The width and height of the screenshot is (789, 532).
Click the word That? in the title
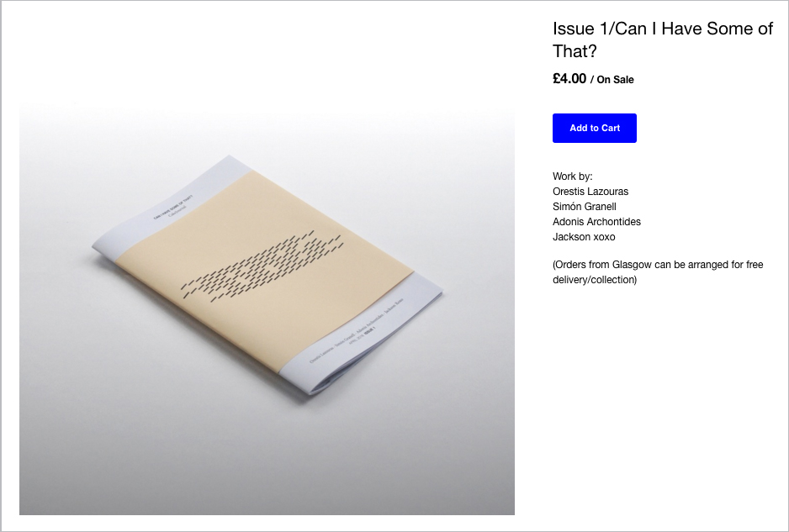coord(575,51)
